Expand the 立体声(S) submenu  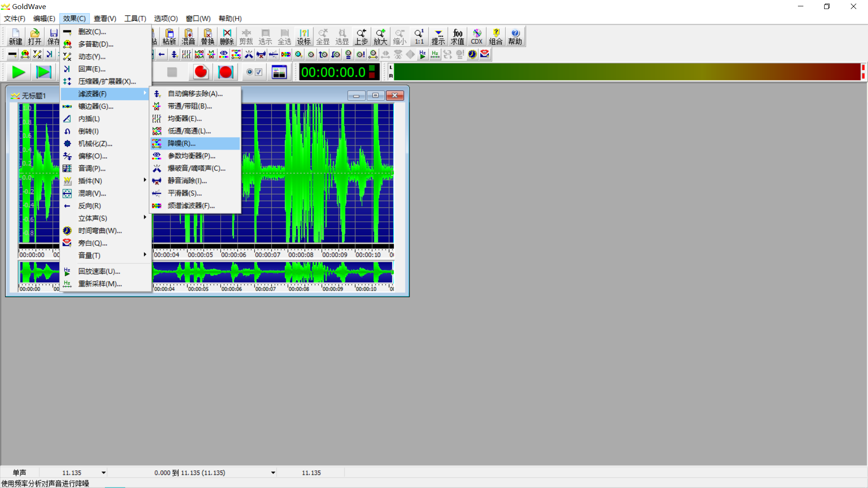click(105, 218)
